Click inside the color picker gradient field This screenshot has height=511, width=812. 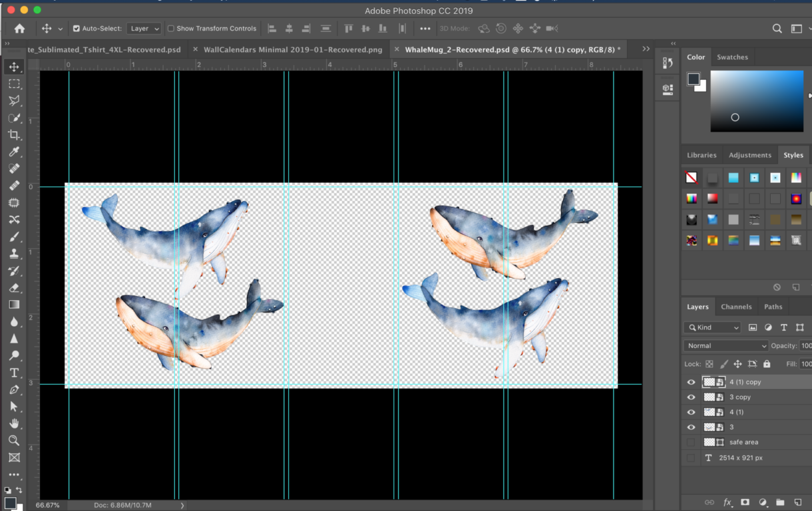pyautogui.click(x=757, y=101)
